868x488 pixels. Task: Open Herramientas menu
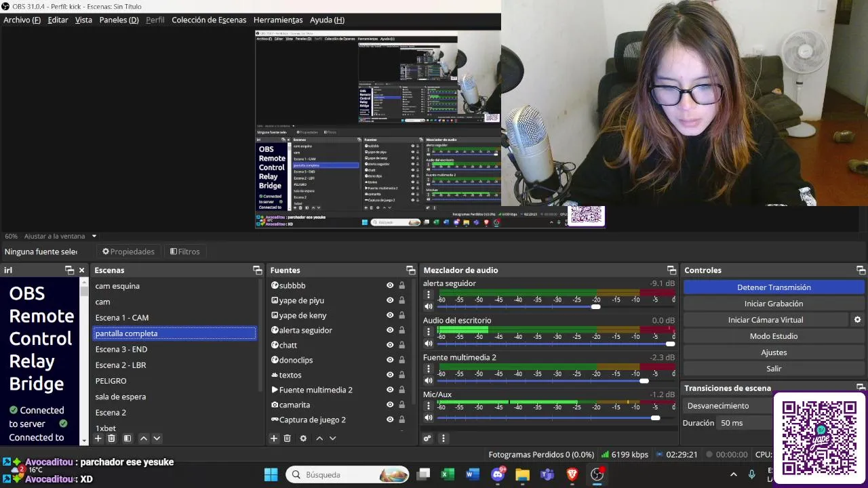tap(278, 20)
